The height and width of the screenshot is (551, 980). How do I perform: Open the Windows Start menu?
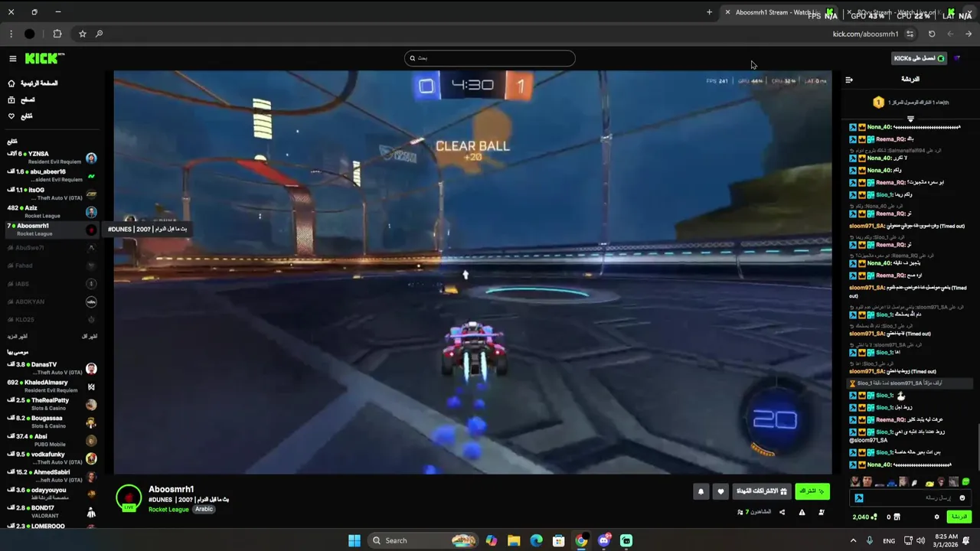click(354, 540)
